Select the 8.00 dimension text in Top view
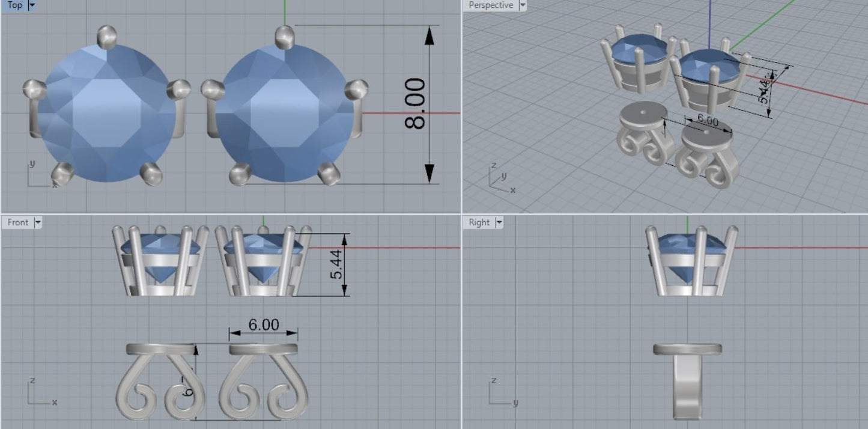 click(x=416, y=104)
